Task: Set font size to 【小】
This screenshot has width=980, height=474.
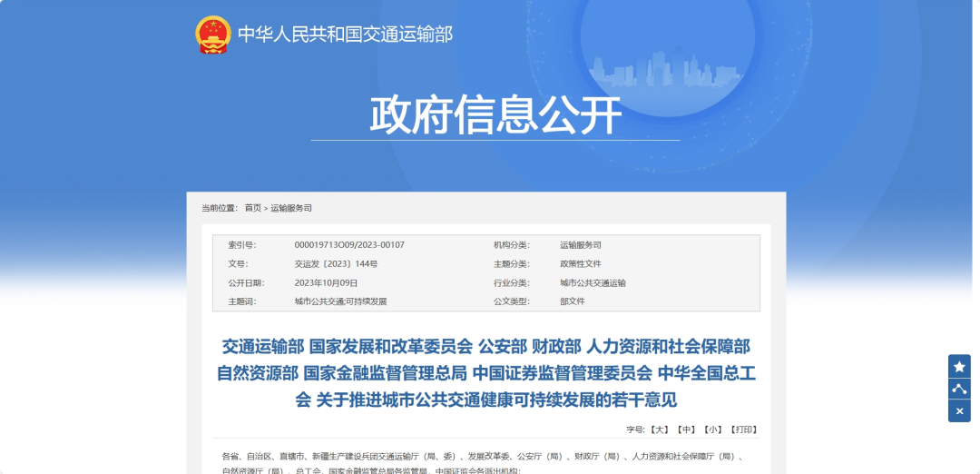Action: (x=713, y=430)
